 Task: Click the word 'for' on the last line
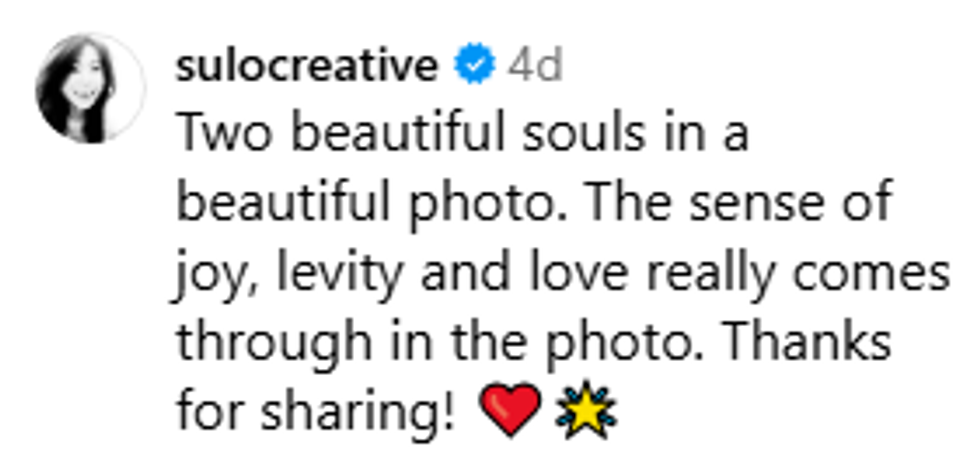206,411
